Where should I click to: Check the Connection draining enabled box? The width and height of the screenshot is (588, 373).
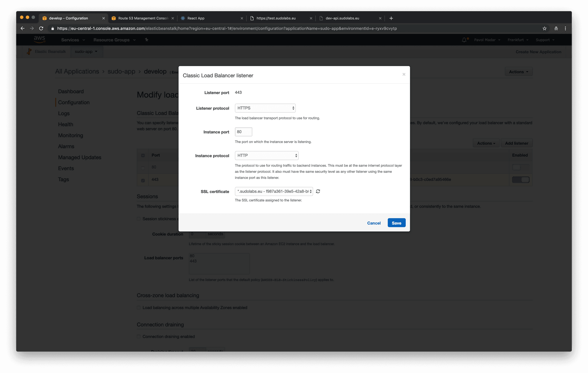point(138,337)
